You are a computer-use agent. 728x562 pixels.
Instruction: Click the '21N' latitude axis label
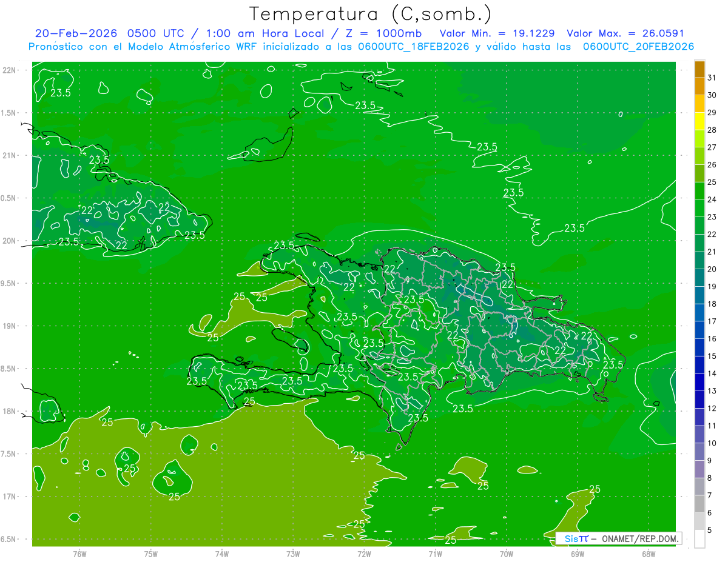tap(10, 155)
